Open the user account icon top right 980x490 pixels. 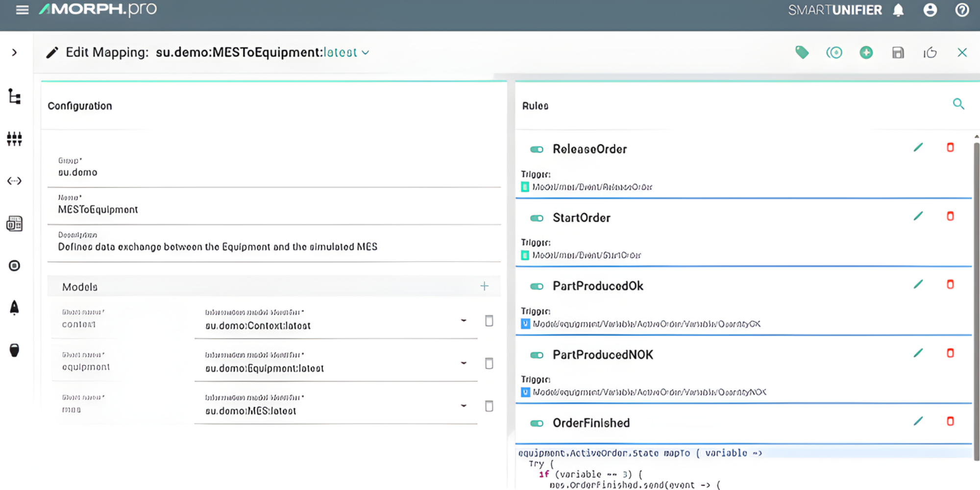(x=930, y=10)
